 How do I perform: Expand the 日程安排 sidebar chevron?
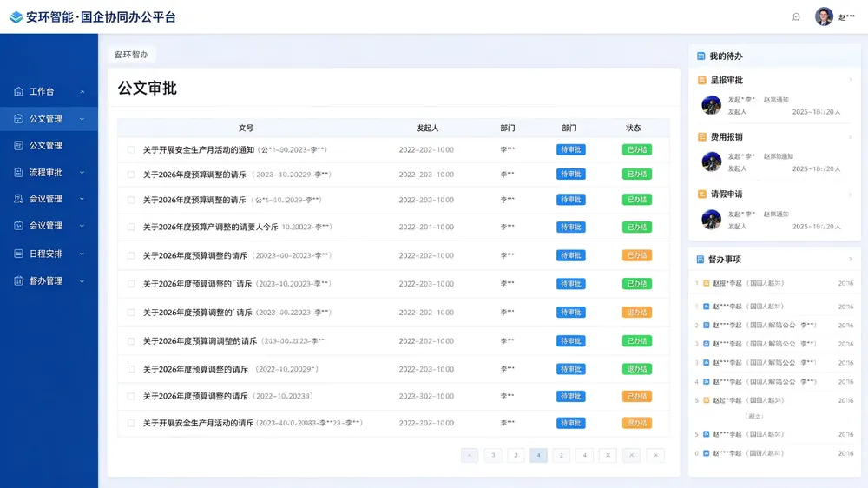82,254
